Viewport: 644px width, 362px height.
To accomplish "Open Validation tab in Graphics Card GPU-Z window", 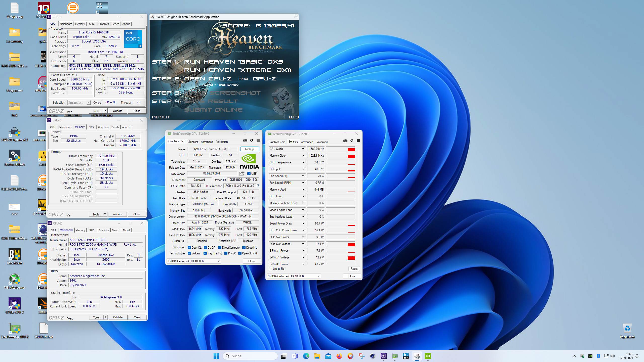I will (222, 142).
